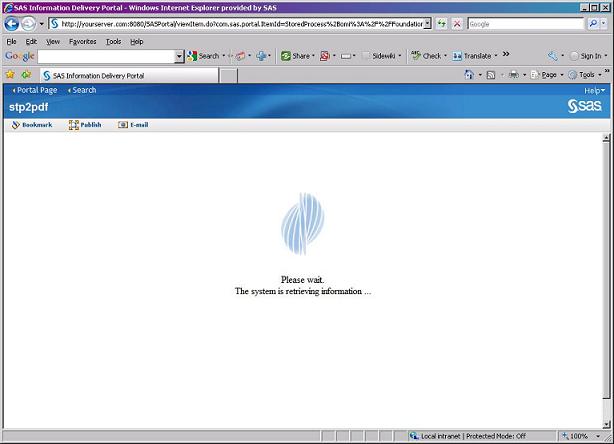Click the Translate toolbar button
The image size is (614, 444).
(472, 56)
